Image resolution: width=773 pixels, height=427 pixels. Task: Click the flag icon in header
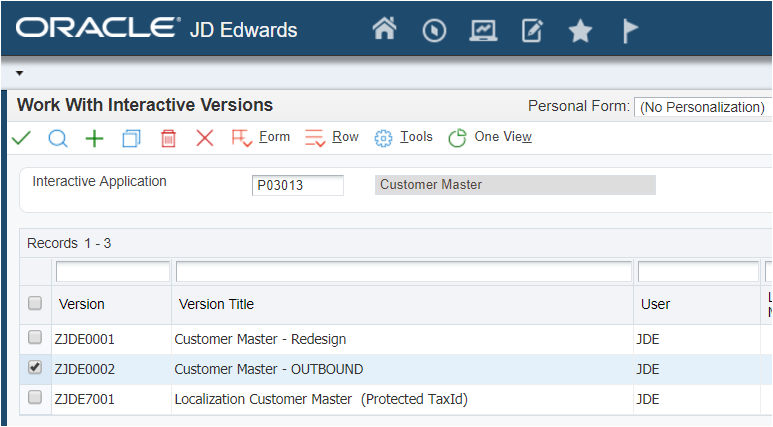630,31
